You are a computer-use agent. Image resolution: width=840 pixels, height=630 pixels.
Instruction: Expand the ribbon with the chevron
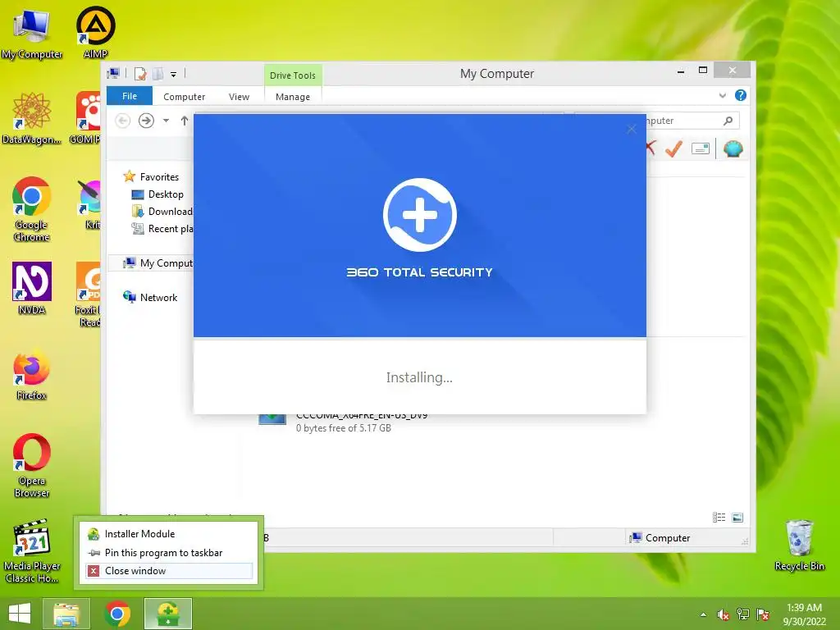coord(723,95)
